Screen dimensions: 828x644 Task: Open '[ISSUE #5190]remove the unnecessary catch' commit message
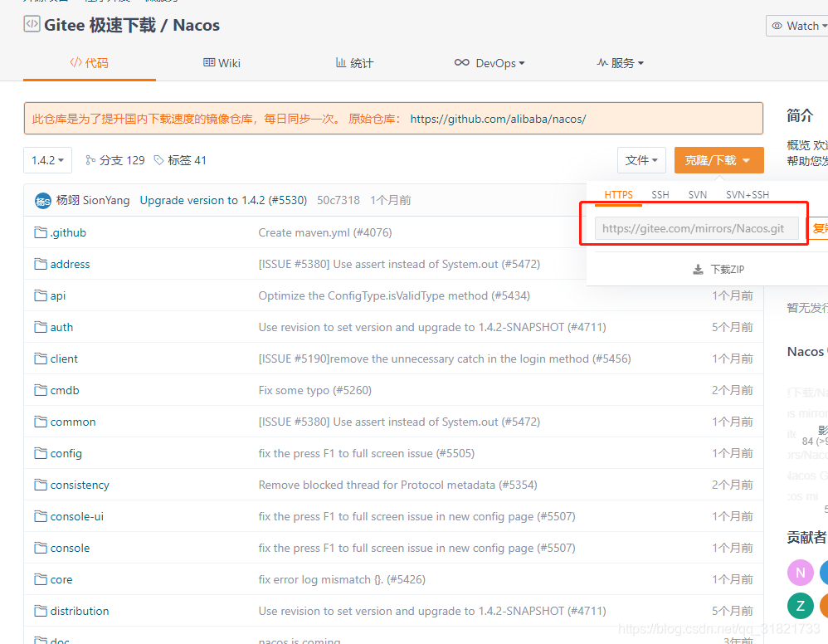445,359
